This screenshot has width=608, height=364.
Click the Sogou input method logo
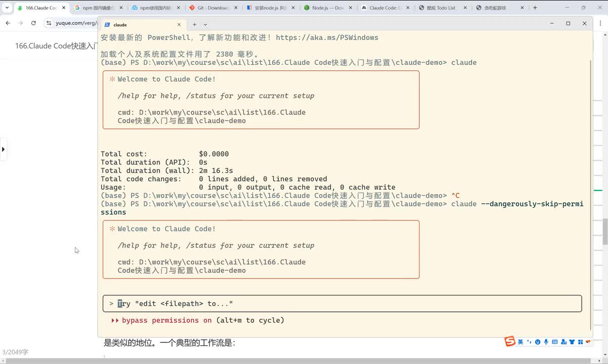(x=510, y=342)
